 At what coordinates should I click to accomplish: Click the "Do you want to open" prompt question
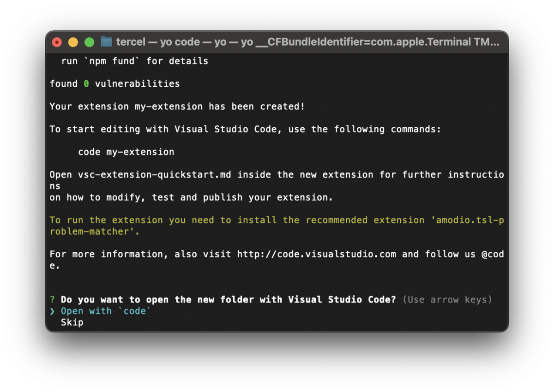tap(229, 300)
